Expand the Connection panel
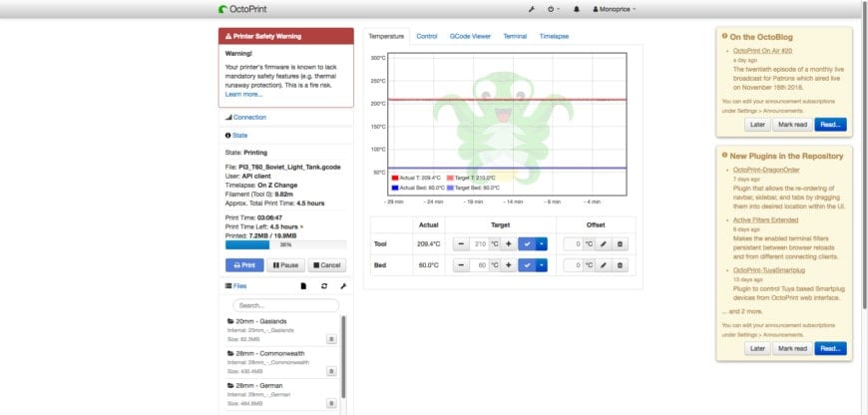868x415 pixels. click(249, 118)
